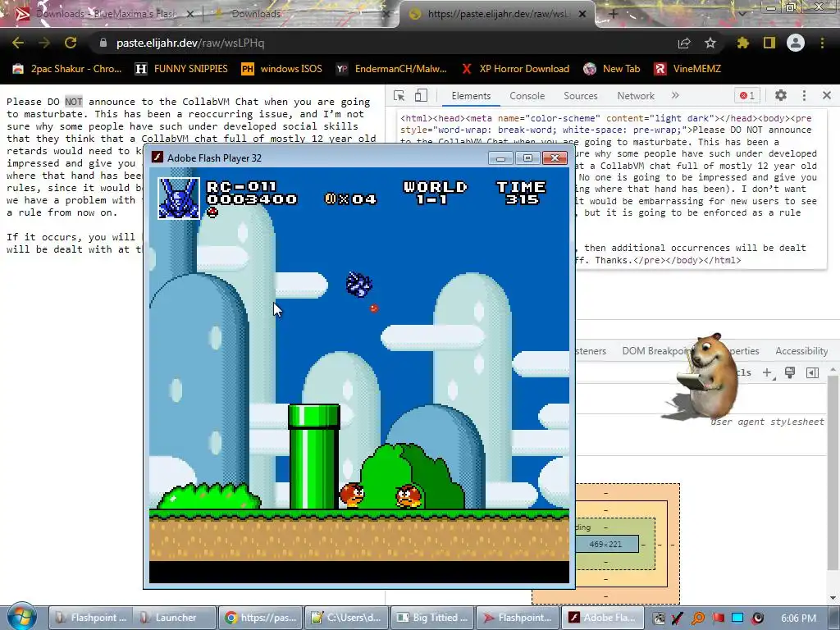This screenshot has height=630, width=840.
Task: Open the windows ISOS bookmark
Action: click(282, 69)
